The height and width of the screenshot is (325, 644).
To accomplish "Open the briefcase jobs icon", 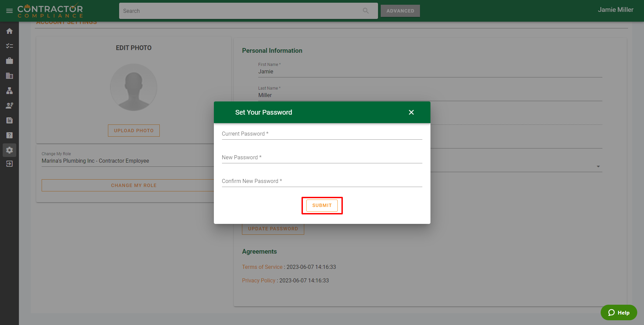I will [9, 61].
